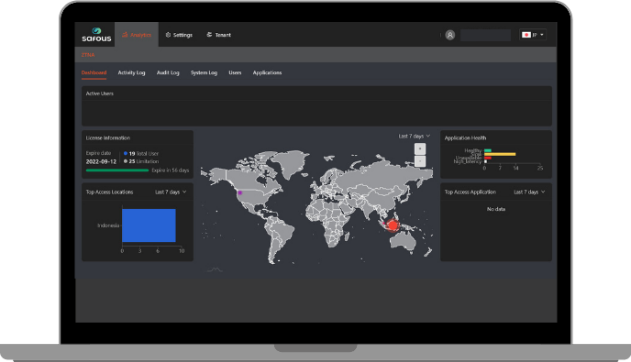Open the Tenant tab
631x362 pixels.
pyautogui.click(x=219, y=35)
